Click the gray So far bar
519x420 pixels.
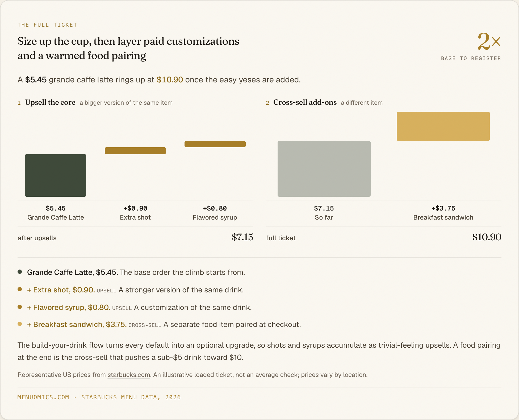click(x=324, y=169)
